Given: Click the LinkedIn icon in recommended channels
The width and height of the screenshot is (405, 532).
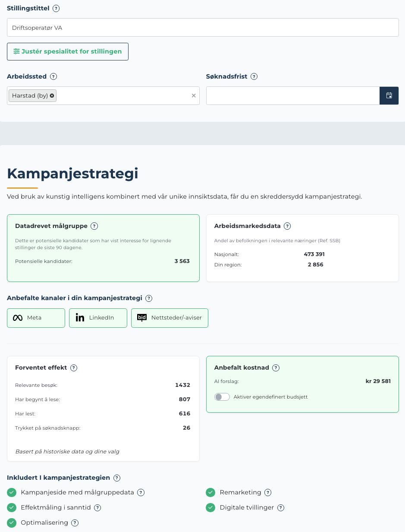Looking at the screenshot, I should [80, 317].
